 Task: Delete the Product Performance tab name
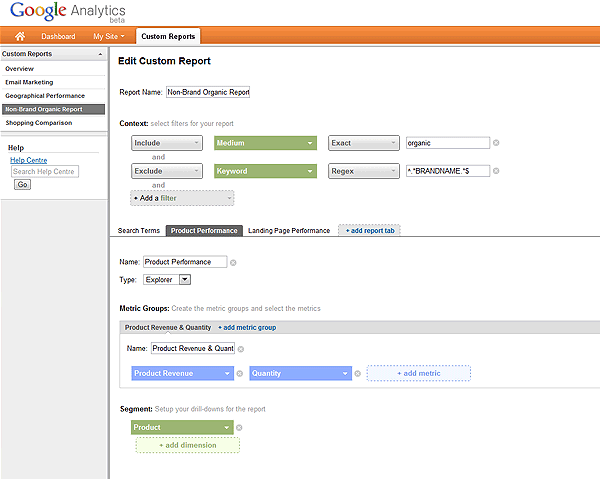[x=233, y=262]
